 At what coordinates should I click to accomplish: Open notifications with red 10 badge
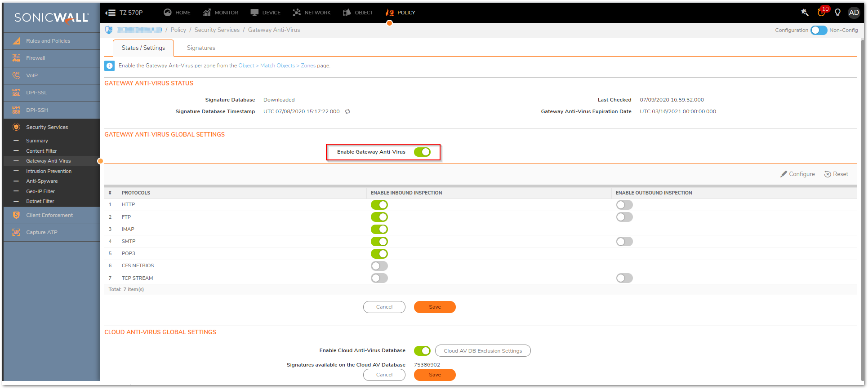pyautogui.click(x=822, y=12)
